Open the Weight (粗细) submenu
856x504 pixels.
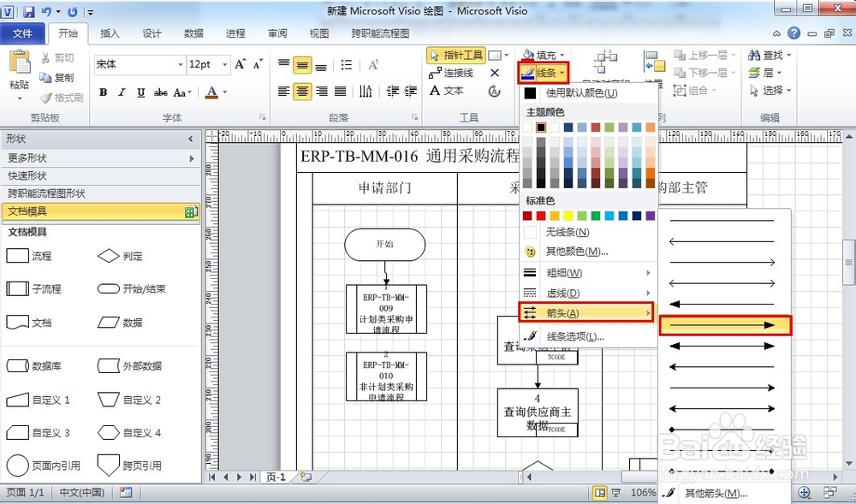(587, 273)
